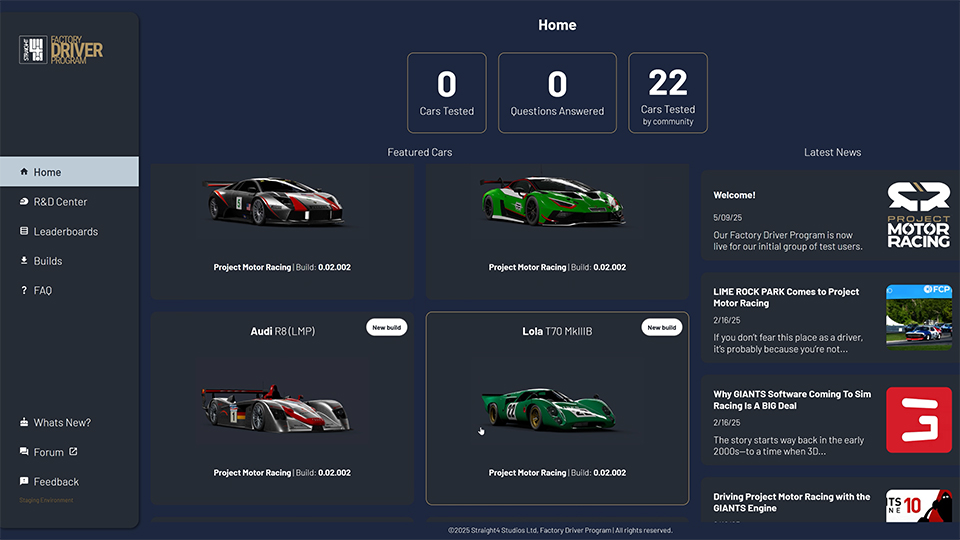
Task: Click the Cars Tested stat card
Action: click(447, 92)
